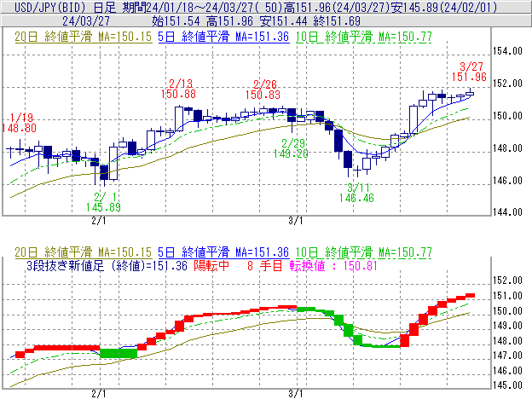Click the high price 高151.96 in second header row

229,21
